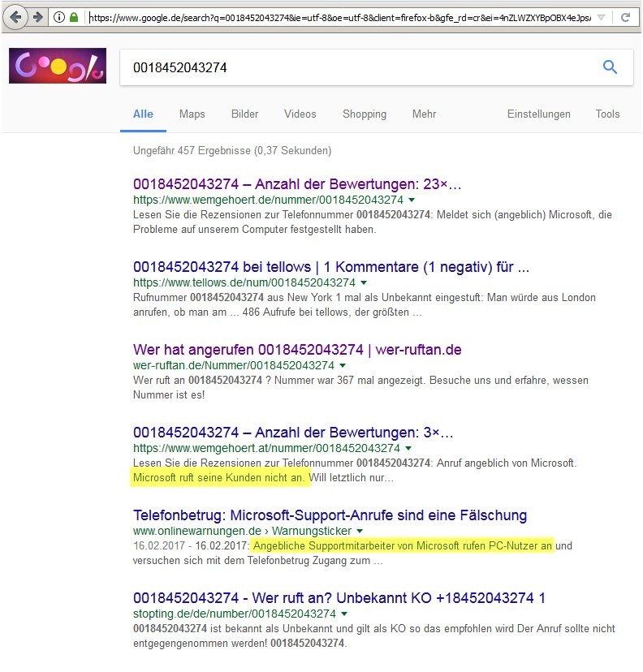The width and height of the screenshot is (643, 672).
Task: Open the address bar history dropdown arrow
Action: [x=600, y=17]
